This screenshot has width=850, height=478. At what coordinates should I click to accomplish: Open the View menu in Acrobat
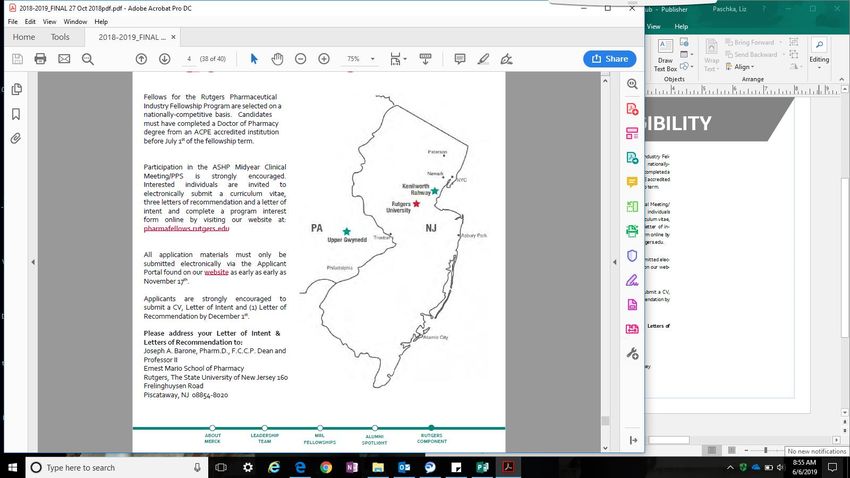coord(49,22)
